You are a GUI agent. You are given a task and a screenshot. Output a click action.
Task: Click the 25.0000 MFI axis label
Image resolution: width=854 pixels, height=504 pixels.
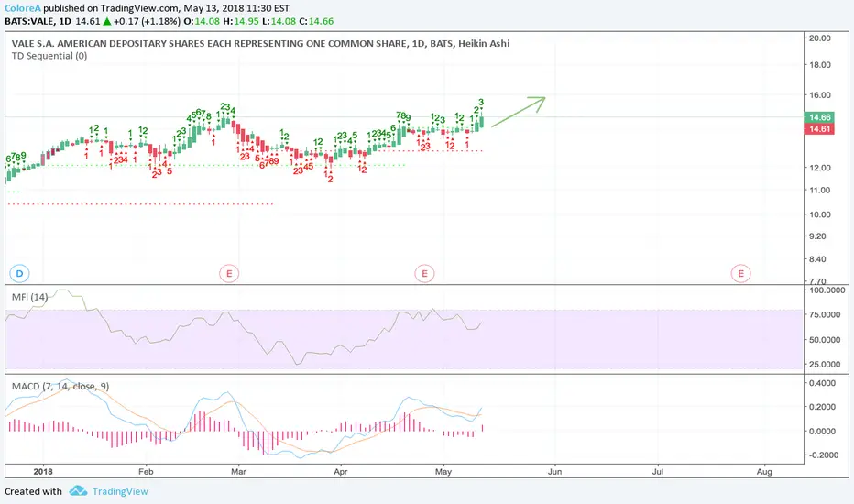click(827, 365)
